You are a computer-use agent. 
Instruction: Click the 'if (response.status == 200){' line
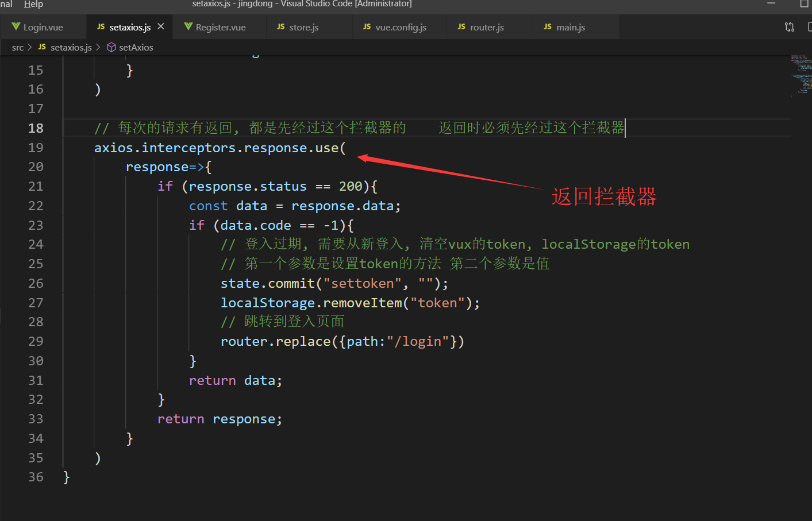click(267, 186)
